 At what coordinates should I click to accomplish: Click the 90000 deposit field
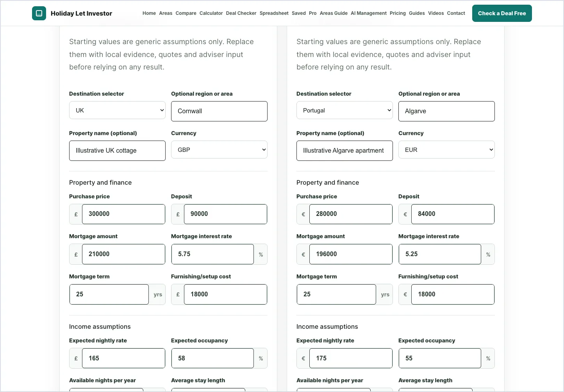tap(225, 214)
